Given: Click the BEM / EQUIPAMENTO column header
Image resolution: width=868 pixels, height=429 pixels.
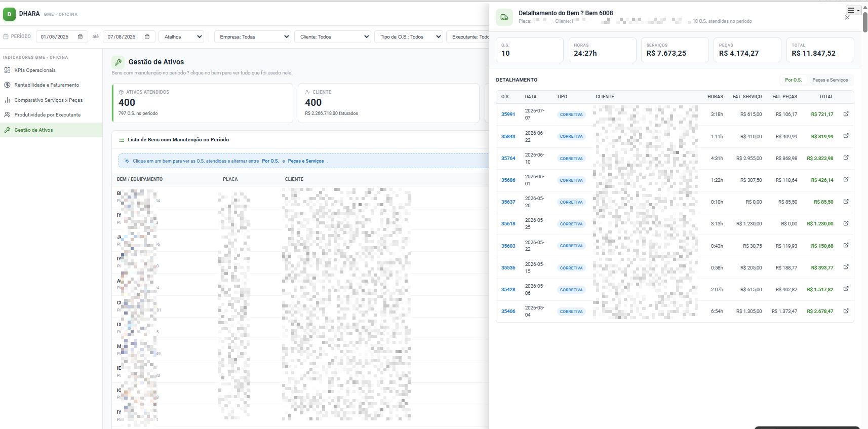Looking at the screenshot, I should [x=140, y=179].
